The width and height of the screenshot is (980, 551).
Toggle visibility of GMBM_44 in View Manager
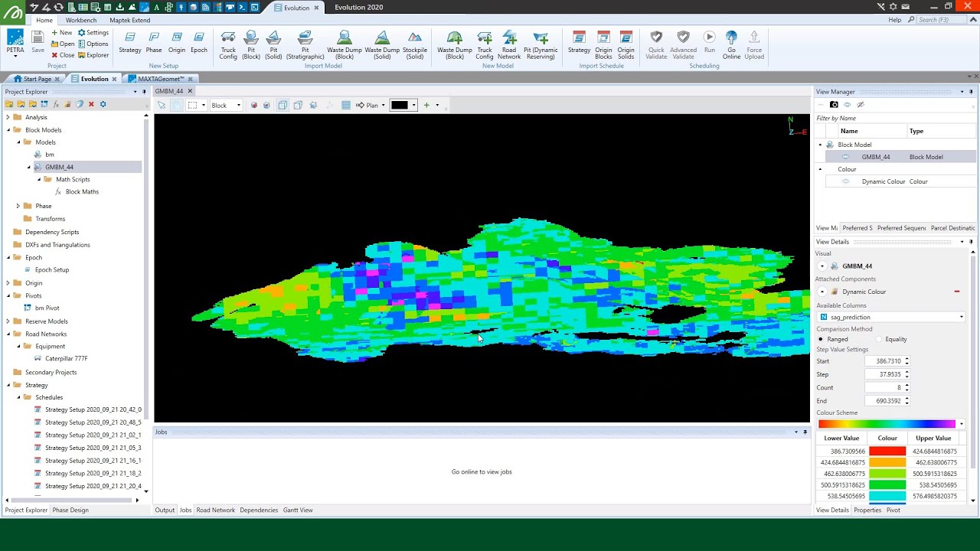[x=846, y=157]
